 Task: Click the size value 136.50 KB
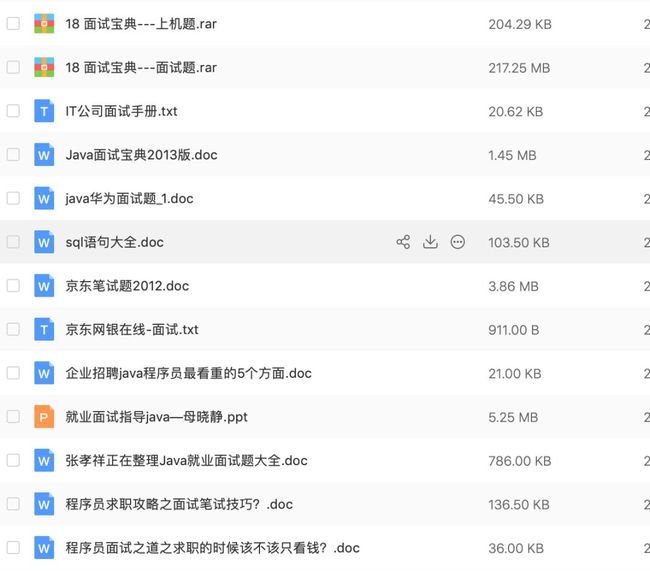(519, 505)
